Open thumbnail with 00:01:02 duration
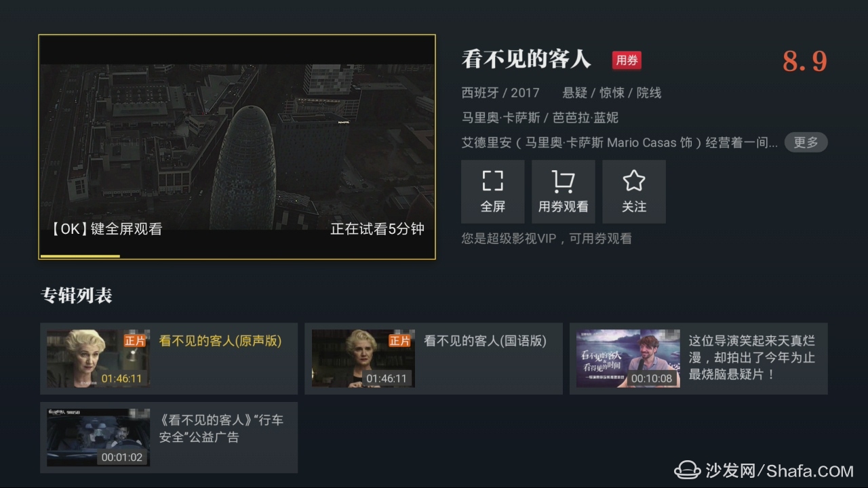 click(x=98, y=437)
